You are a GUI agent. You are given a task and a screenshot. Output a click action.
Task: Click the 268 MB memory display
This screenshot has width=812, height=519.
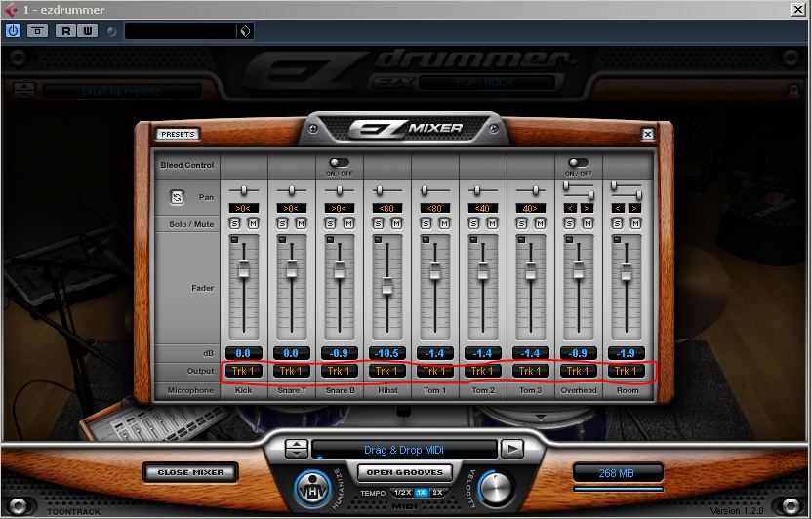(x=617, y=473)
